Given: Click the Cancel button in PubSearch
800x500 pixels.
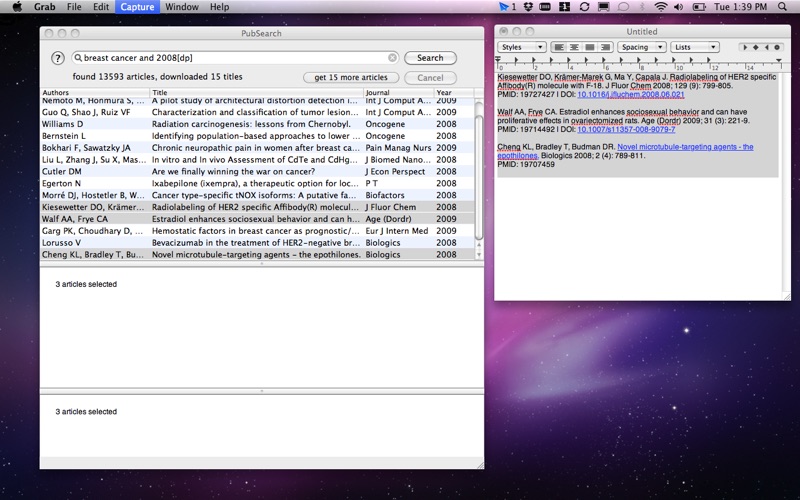Looking at the screenshot, I should coord(430,78).
